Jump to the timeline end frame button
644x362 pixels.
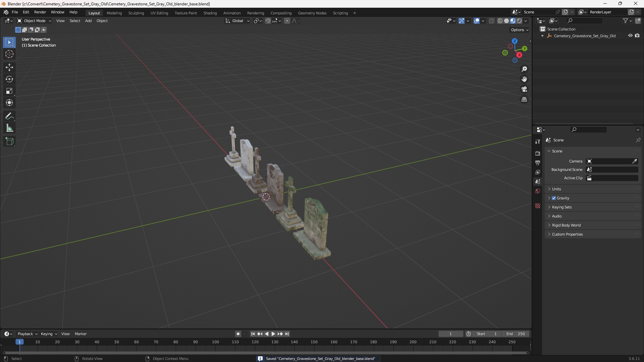287,334
